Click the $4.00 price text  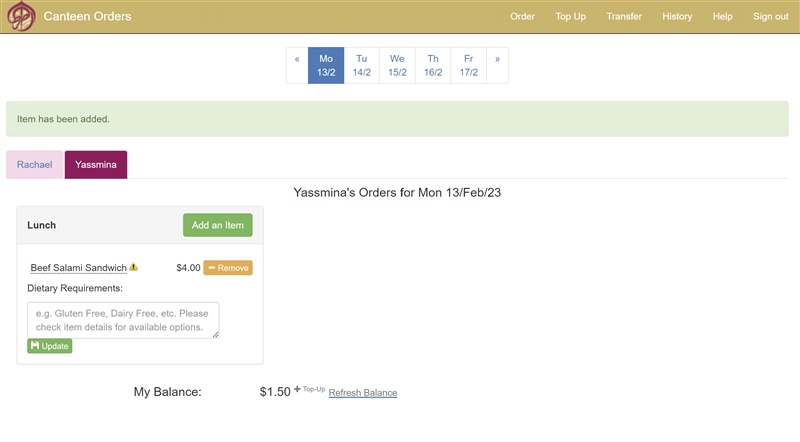pyautogui.click(x=188, y=267)
